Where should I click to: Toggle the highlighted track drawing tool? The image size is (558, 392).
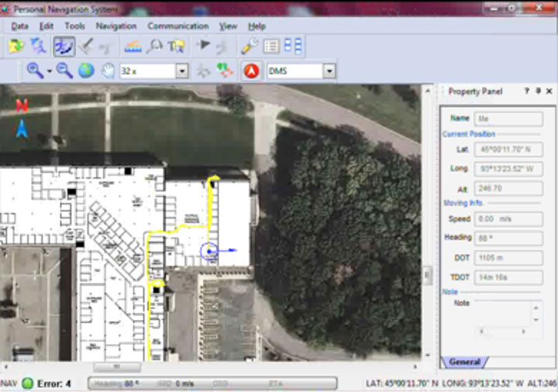tap(64, 46)
